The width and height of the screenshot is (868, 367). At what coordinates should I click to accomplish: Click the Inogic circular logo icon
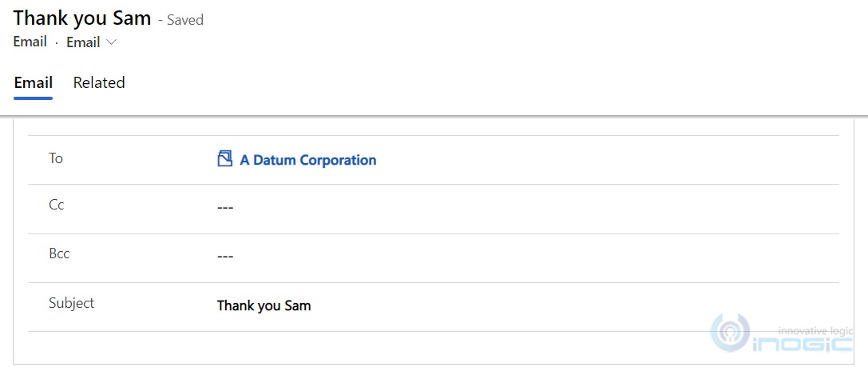click(729, 333)
